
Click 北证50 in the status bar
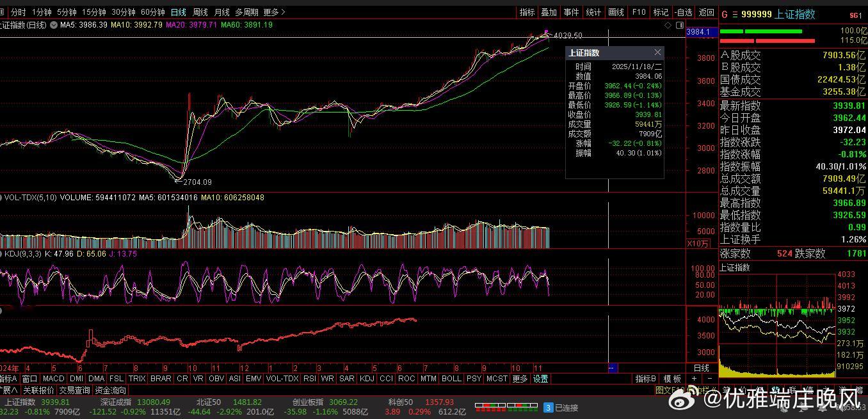point(209,402)
